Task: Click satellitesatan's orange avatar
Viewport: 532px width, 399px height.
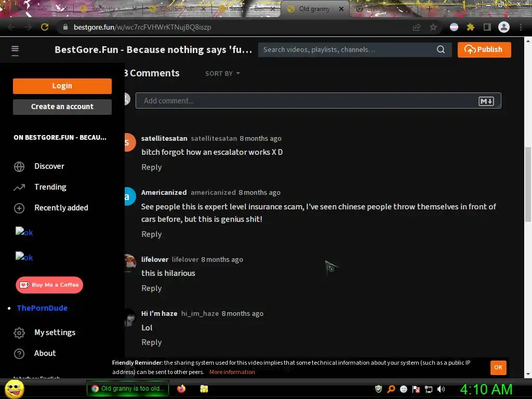Action: point(129,142)
